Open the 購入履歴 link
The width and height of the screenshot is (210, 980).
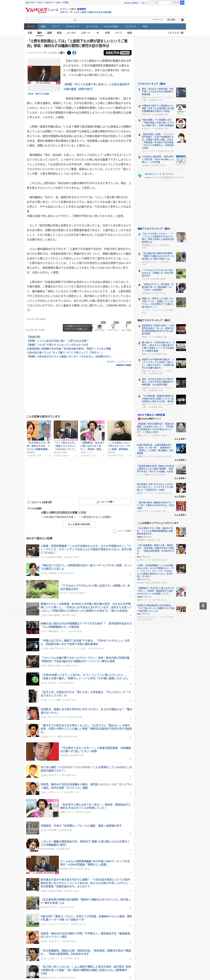171,20
